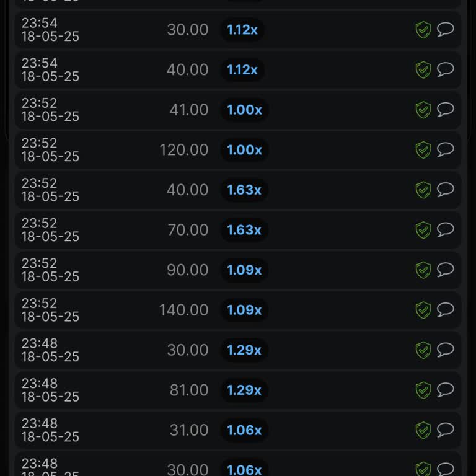This screenshot has width=476, height=476.
Task: Open the comment icon for the 90.00 bet
Action: click(446, 270)
